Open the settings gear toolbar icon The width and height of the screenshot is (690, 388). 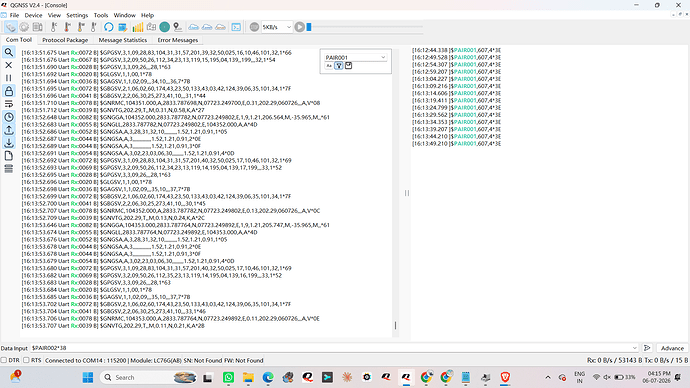coord(24,27)
